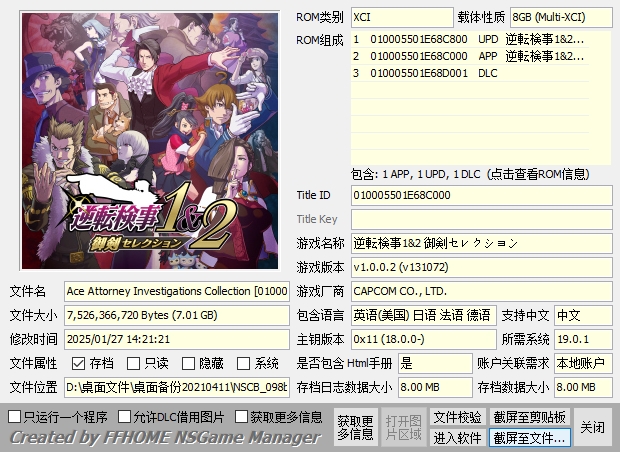The width and height of the screenshot is (620, 452).
Task: Select the UPD row in ROM组成 list
Action: tap(470, 40)
